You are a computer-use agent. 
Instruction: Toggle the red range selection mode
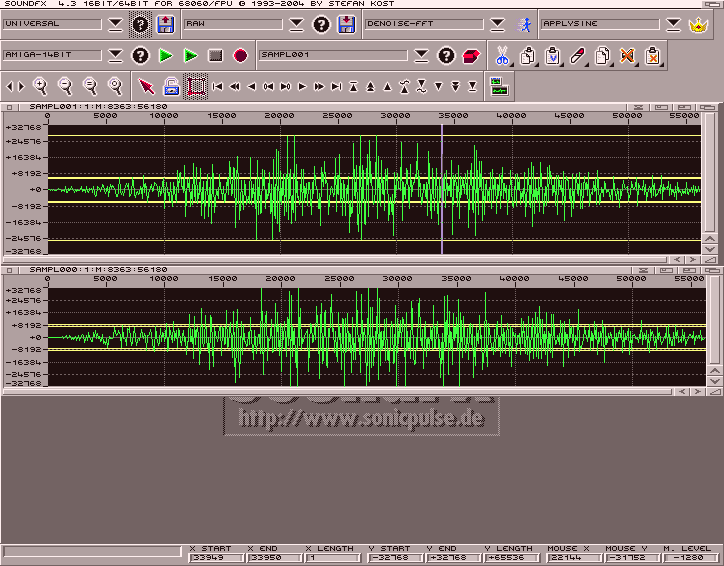tap(196, 86)
